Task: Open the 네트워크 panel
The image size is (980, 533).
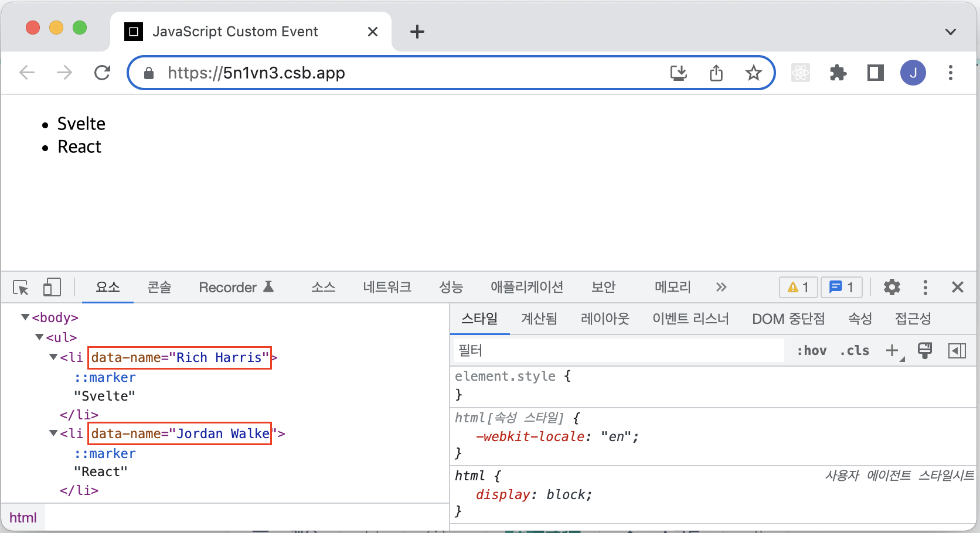Action: tap(387, 287)
